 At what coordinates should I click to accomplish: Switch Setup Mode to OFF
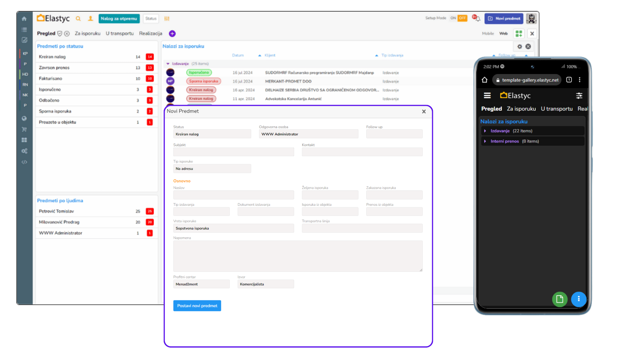coord(463,18)
